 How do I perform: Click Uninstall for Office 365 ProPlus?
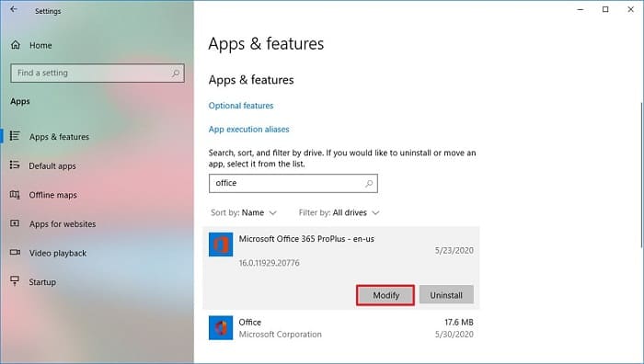point(446,295)
